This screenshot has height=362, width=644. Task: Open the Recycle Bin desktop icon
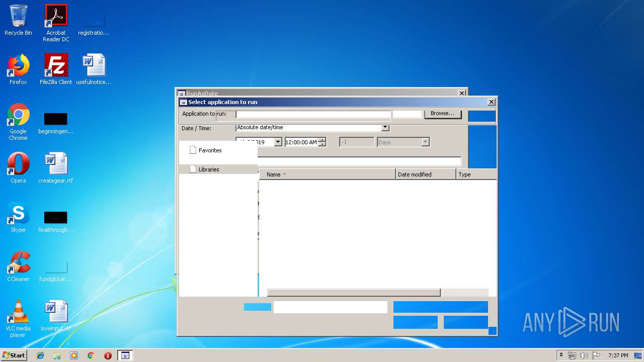click(x=18, y=20)
